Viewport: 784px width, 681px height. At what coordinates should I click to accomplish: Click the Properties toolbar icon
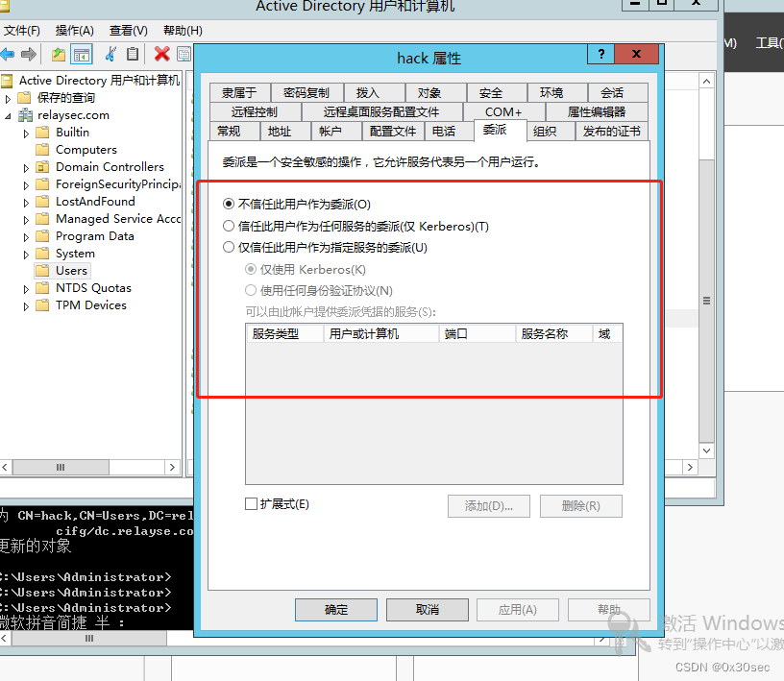(x=184, y=54)
